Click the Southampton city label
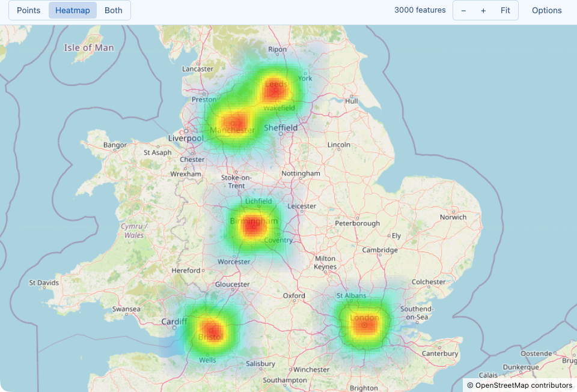This screenshot has width=577, height=392. pyautogui.click(x=285, y=380)
